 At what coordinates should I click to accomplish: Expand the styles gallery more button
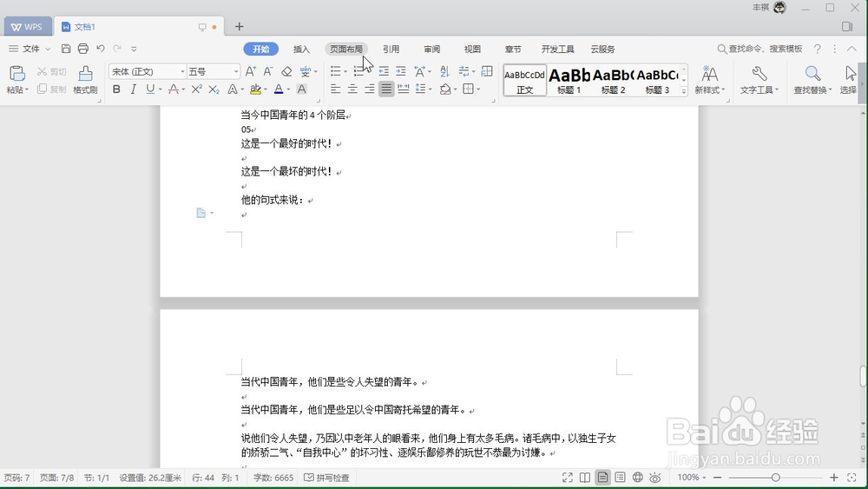click(x=684, y=91)
